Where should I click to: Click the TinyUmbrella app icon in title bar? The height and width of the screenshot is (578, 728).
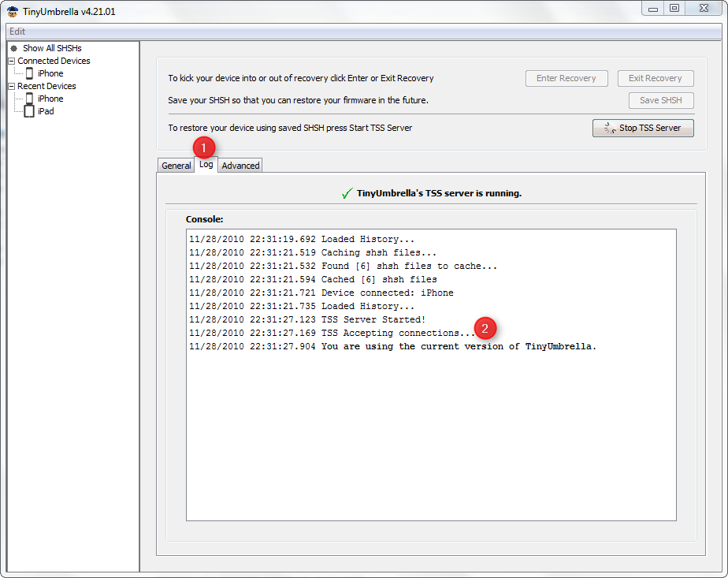[x=13, y=12]
